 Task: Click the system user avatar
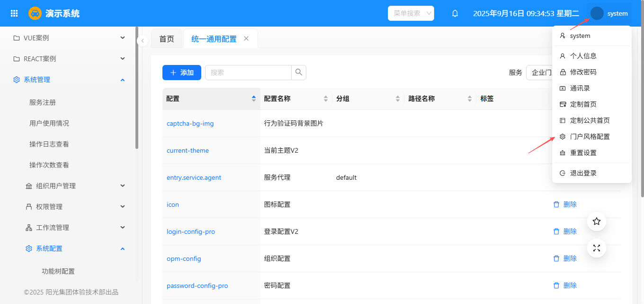pyautogui.click(x=597, y=13)
